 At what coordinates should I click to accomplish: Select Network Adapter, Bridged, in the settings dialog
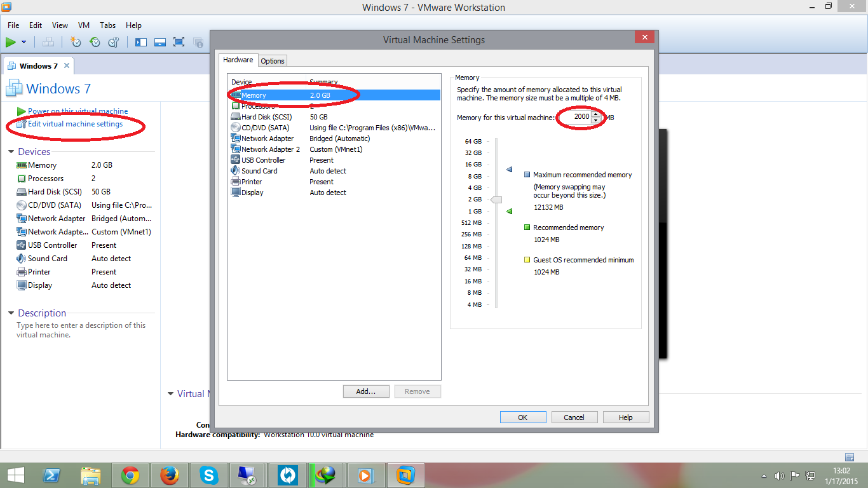[334, 139]
